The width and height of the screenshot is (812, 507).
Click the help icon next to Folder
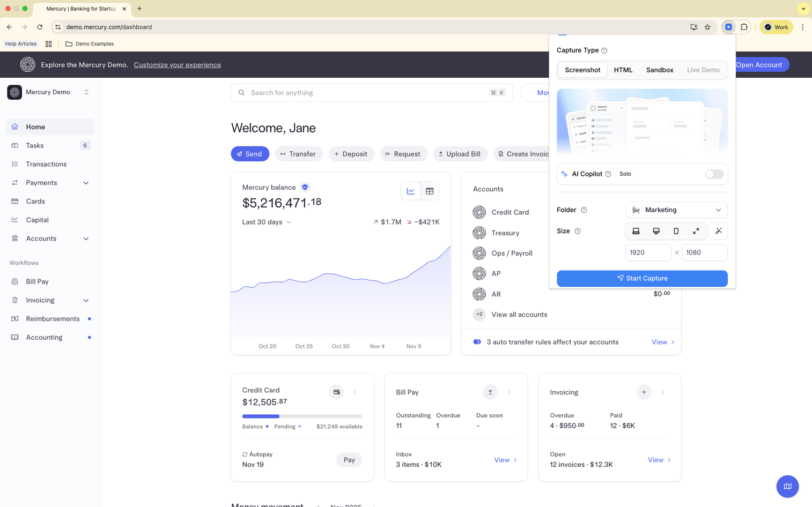tap(584, 210)
